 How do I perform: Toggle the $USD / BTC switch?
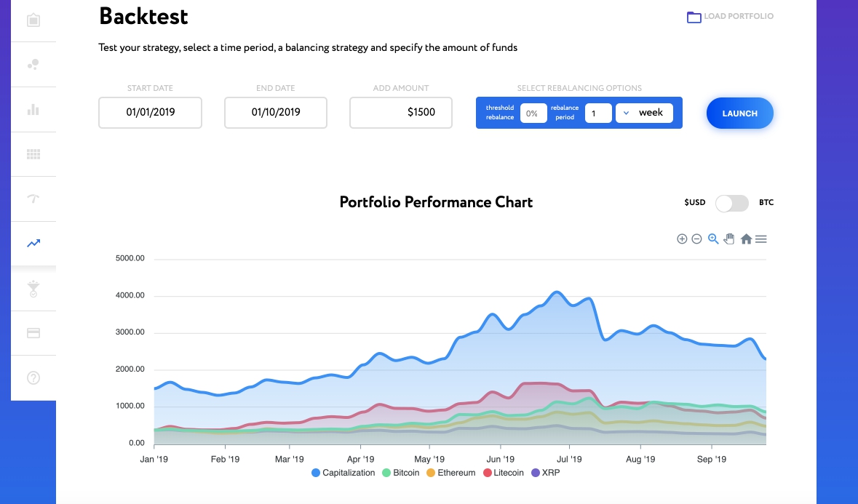coord(731,203)
